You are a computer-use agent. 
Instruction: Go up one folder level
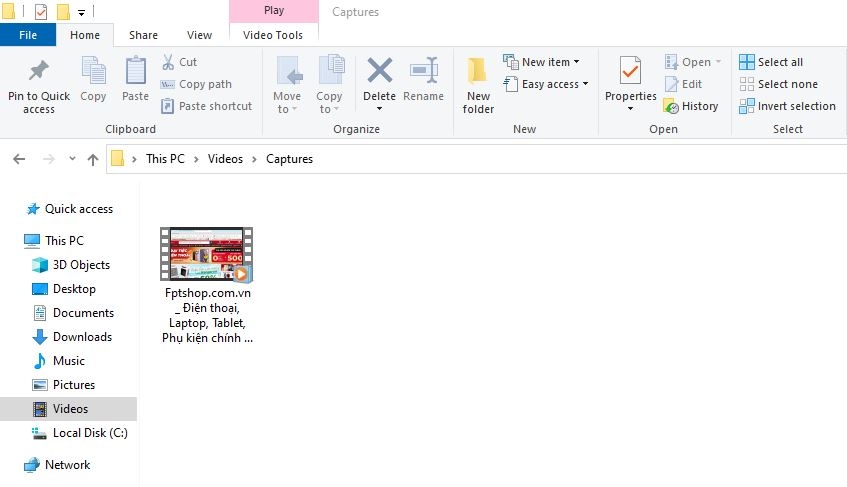pyautogui.click(x=93, y=159)
